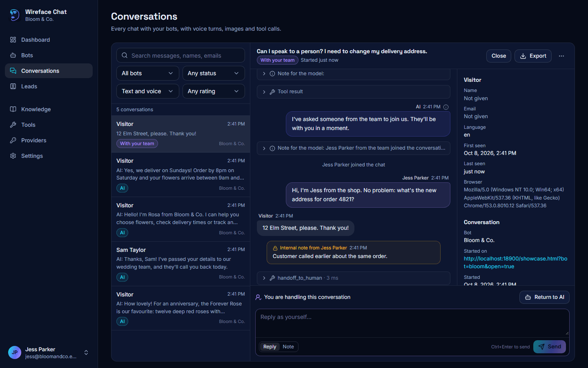Click the info icon beside AI 2:41 PM
Image resolution: width=588 pixels, height=368 pixels.
(x=446, y=107)
